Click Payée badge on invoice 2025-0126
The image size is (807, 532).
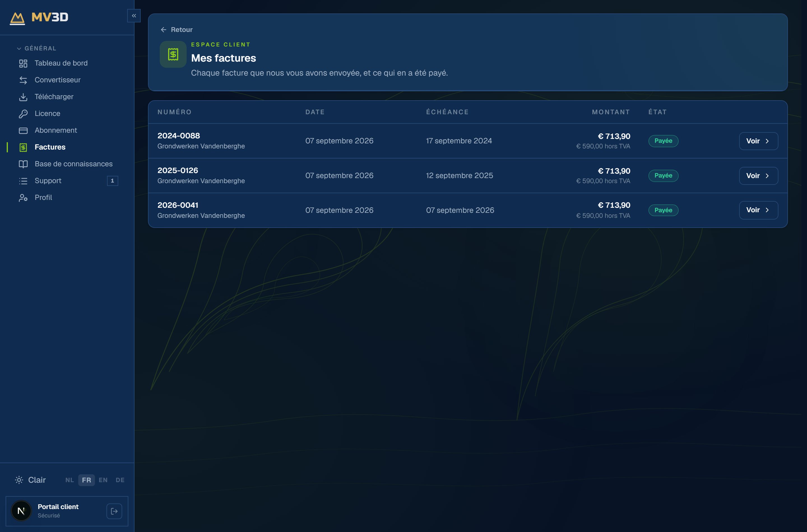click(663, 176)
